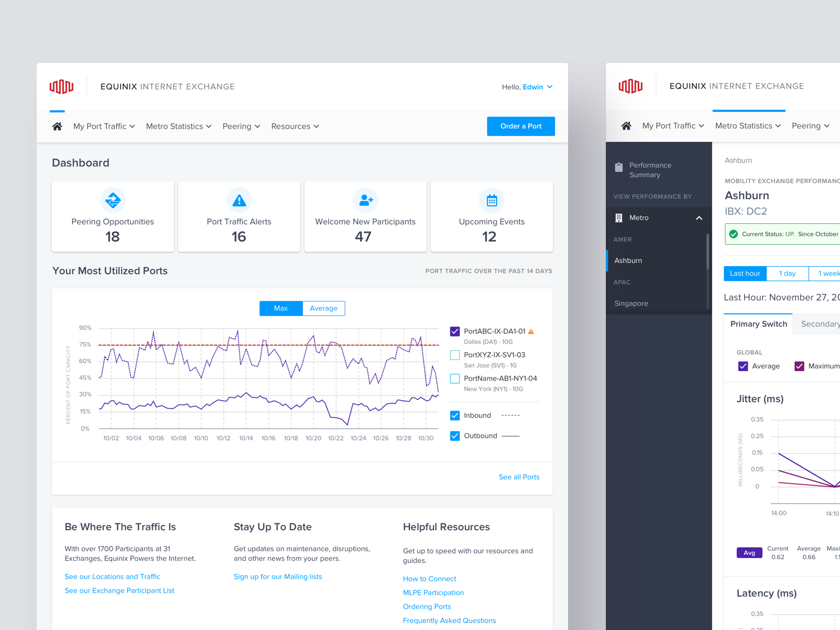
Task: Click the Order a Port button
Action: [521, 126]
